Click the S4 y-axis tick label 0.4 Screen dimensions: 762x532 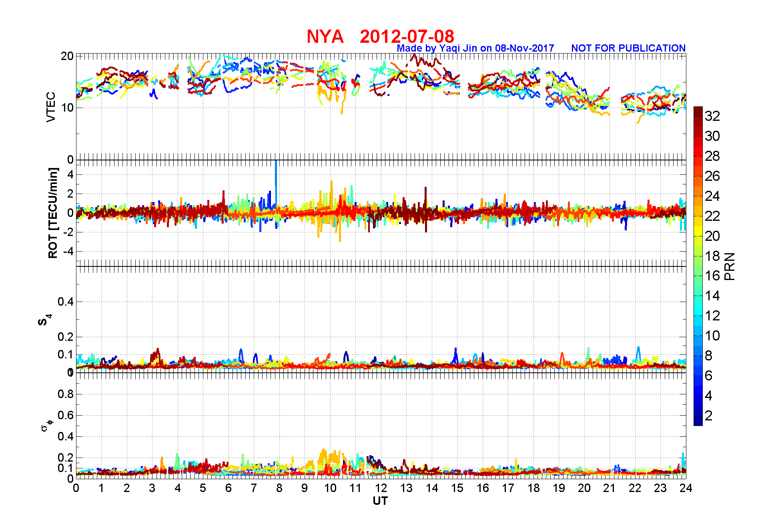pyautogui.click(x=66, y=302)
